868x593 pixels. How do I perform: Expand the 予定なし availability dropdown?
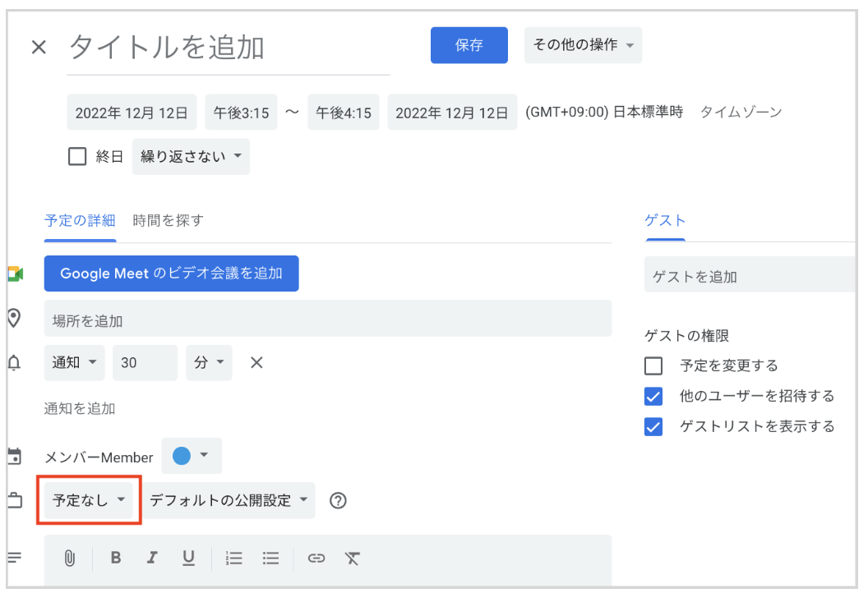point(89,500)
